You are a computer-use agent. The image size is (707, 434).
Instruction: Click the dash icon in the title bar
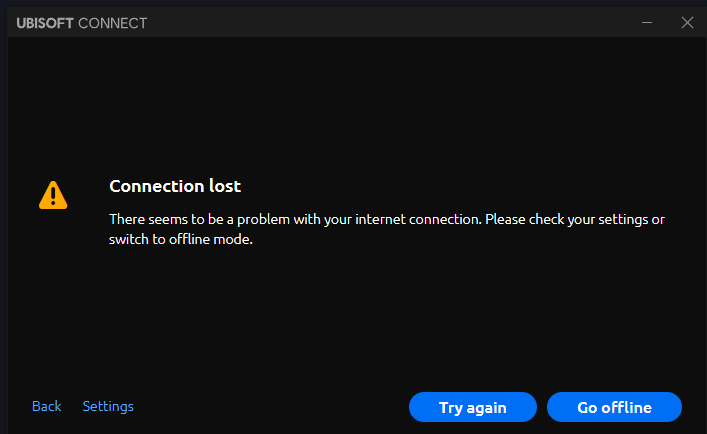(648, 22)
